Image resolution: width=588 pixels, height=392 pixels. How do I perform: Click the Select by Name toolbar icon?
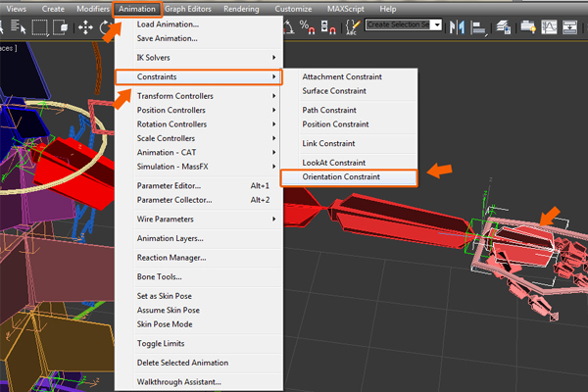(x=18, y=27)
